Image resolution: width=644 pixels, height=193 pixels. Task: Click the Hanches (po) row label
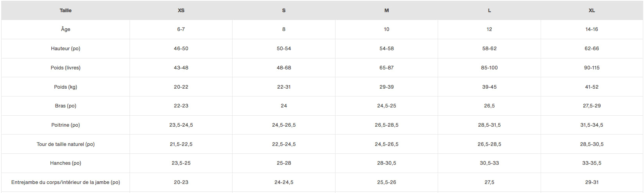pos(65,163)
